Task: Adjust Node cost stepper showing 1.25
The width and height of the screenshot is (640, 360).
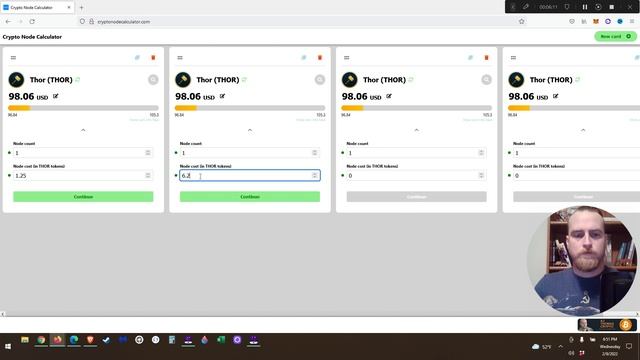Action: (x=148, y=176)
